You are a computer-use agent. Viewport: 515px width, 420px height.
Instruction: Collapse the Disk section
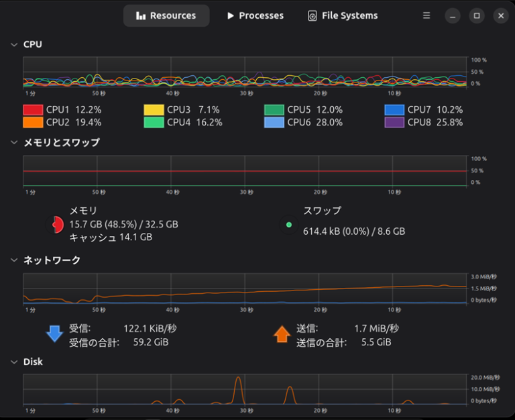14,362
